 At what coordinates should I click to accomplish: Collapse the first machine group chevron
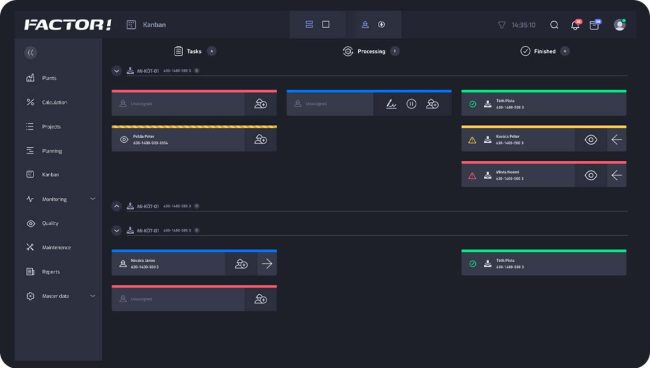tap(116, 71)
